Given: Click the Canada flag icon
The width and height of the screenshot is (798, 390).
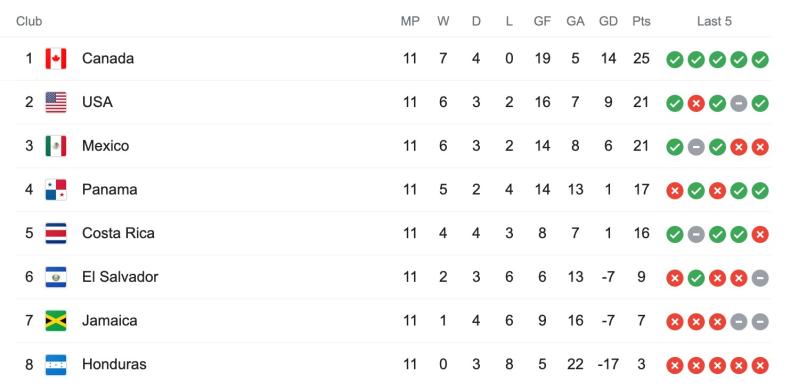Looking at the screenshot, I should pos(56,59).
